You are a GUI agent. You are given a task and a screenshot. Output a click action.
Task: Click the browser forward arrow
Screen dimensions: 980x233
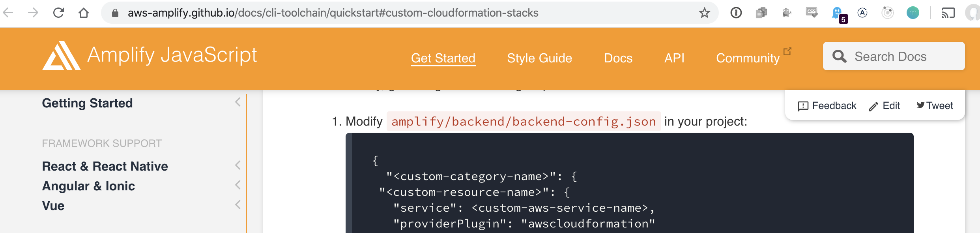point(33,13)
